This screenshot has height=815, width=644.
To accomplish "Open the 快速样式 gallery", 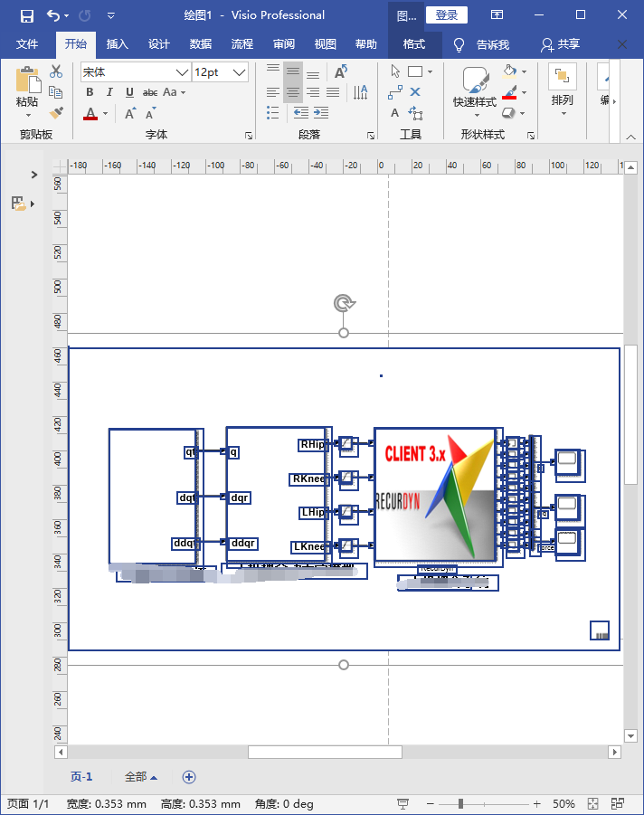I will tap(475, 92).
